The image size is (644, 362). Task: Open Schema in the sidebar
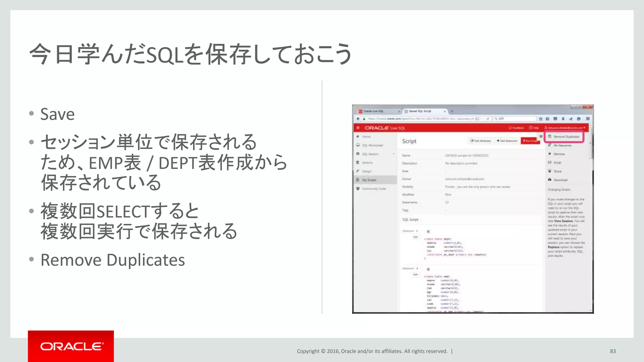point(367,162)
